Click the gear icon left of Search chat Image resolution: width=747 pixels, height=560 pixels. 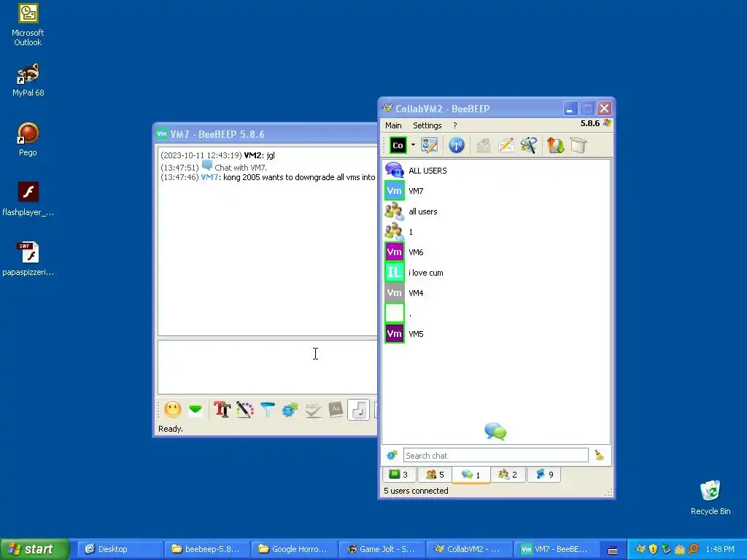pyautogui.click(x=392, y=455)
